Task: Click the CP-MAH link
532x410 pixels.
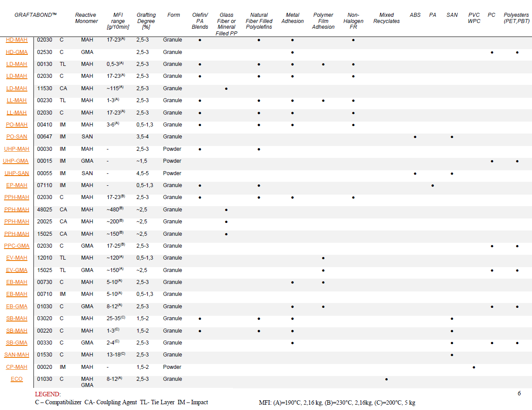Action: pos(16,367)
